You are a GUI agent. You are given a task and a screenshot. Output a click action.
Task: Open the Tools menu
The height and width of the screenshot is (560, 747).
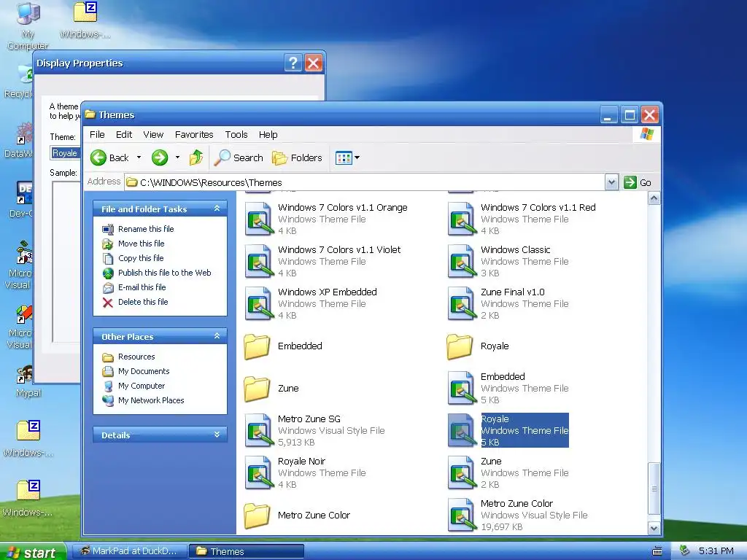tap(236, 135)
